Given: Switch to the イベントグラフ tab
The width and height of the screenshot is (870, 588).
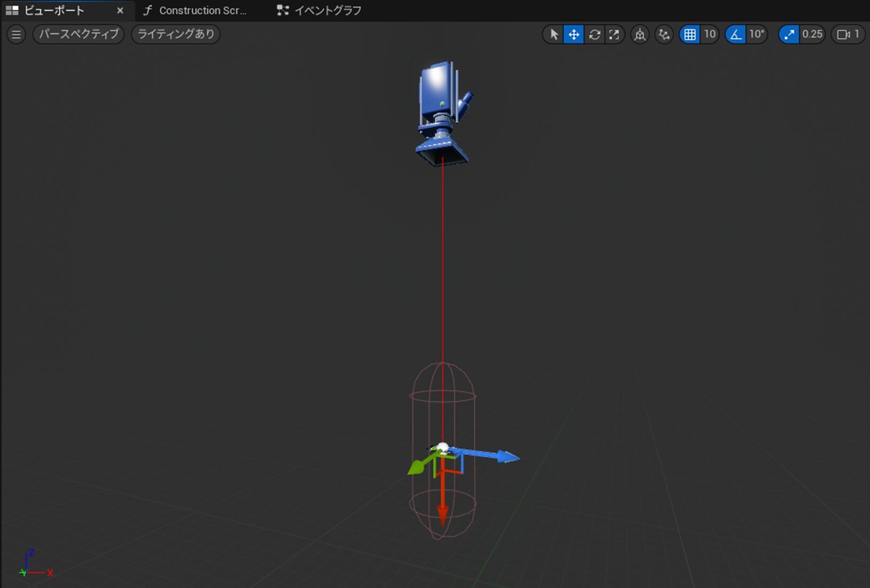Looking at the screenshot, I should click(x=327, y=10).
